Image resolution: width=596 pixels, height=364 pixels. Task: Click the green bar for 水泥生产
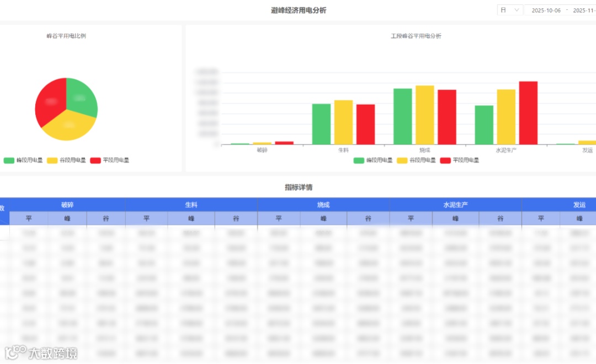484,125
